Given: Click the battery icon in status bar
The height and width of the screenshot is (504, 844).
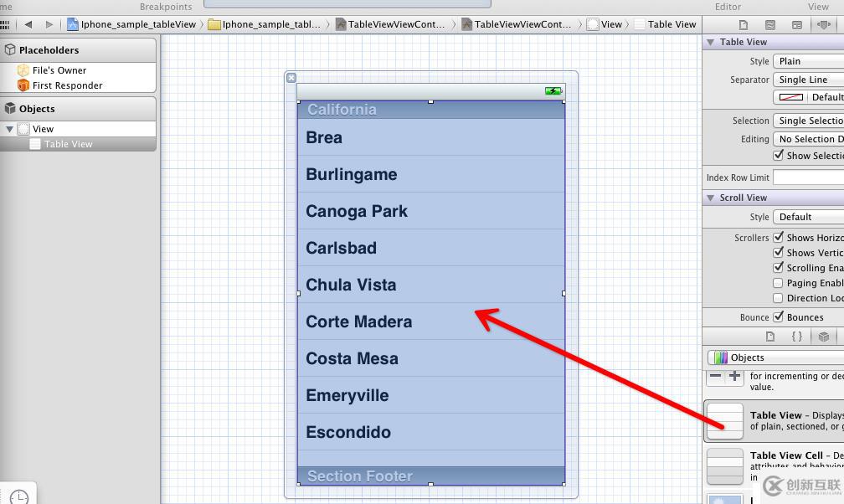Looking at the screenshot, I should (553, 91).
